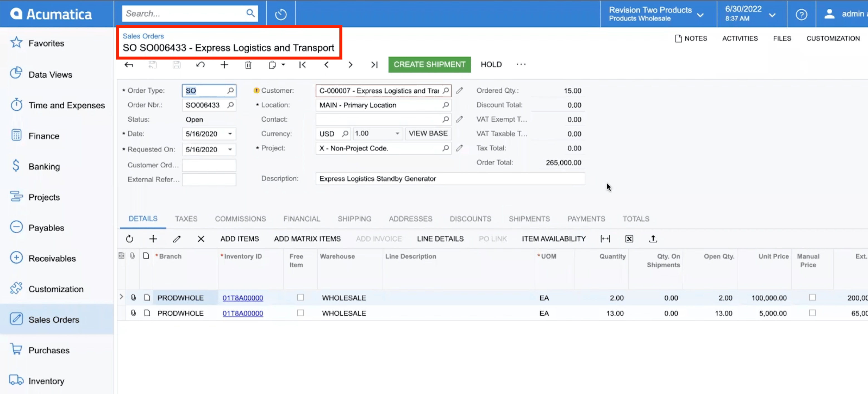Delete the sales order with trash icon
This screenshot has width=868, height=394.
pos(248,65)
